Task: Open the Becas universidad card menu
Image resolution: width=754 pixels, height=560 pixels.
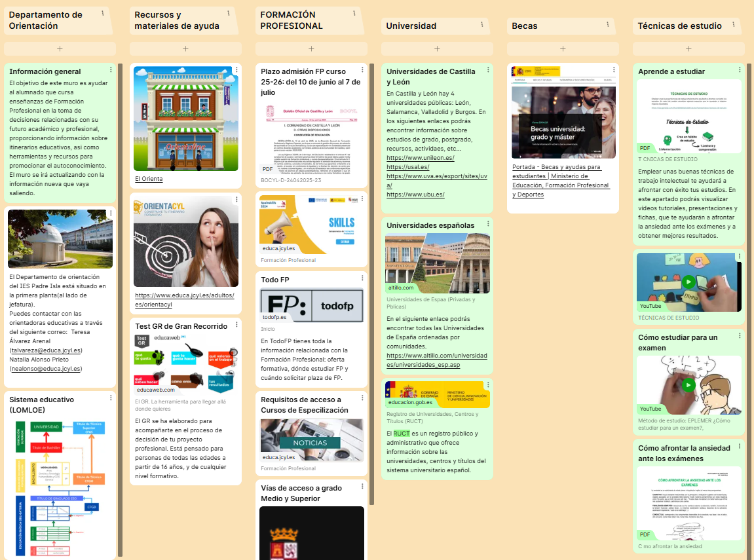Action: (614, 70)
